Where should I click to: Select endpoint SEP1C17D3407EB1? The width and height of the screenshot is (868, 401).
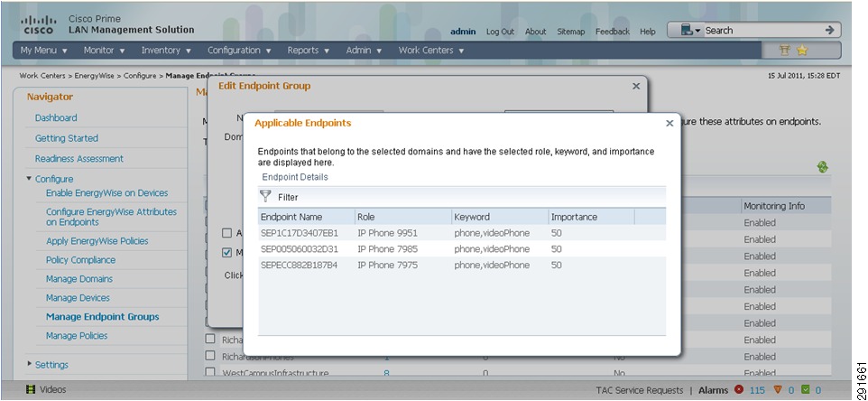click(299, 233)
